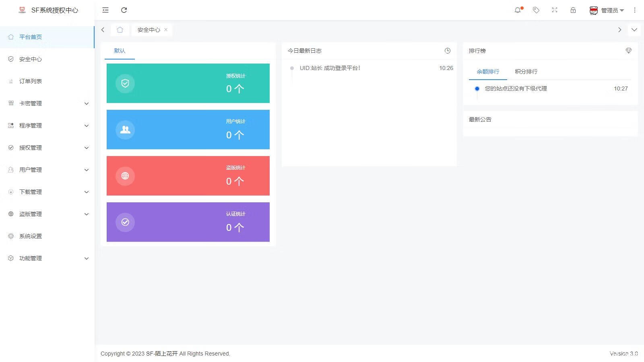Open the three-dot more options menu
Viewport: 644px width, 362px height.
(634, 10)
